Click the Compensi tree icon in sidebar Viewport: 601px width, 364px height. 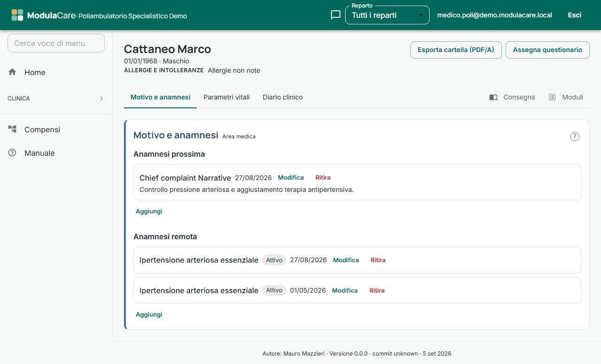tap(12, 129)
